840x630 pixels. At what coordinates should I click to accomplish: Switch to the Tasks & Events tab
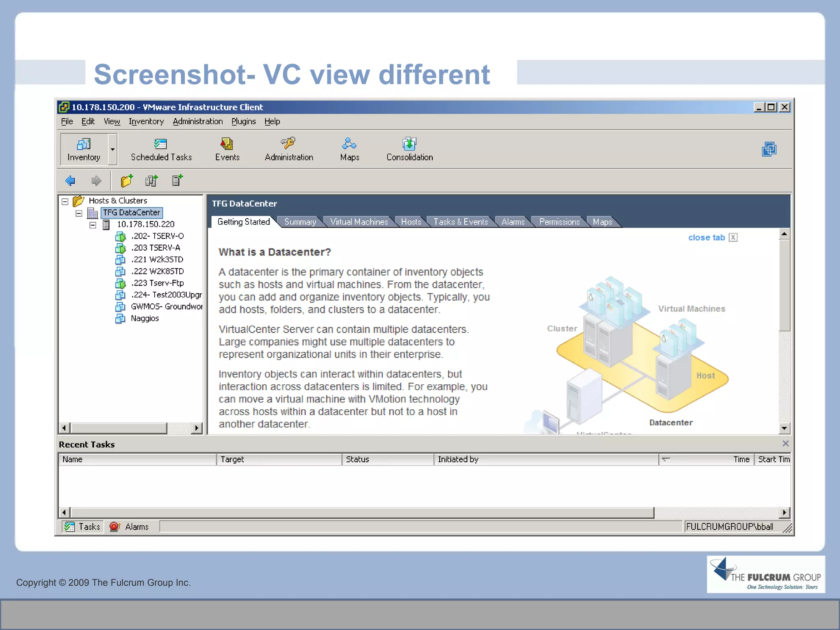point(461,222)
